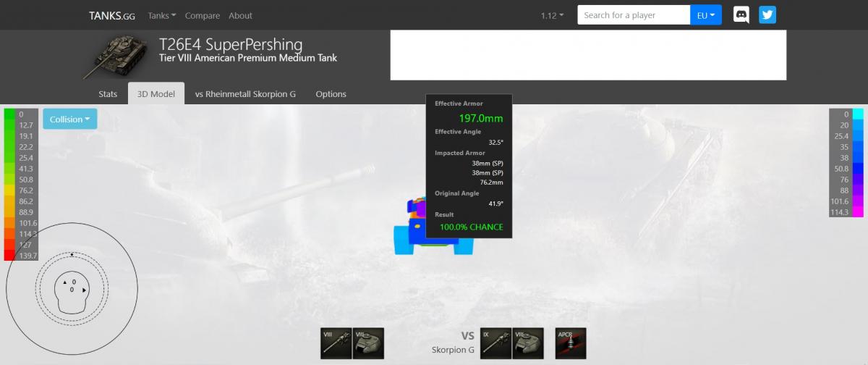Click the 20 spaced armor legend entry

846,125
